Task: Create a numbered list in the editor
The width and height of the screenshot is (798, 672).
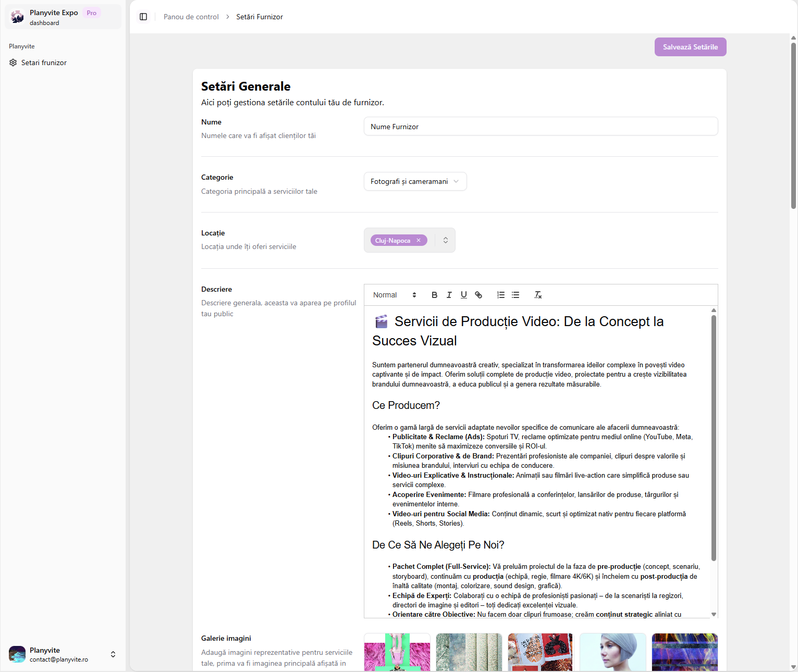Action: pos(500,295)
